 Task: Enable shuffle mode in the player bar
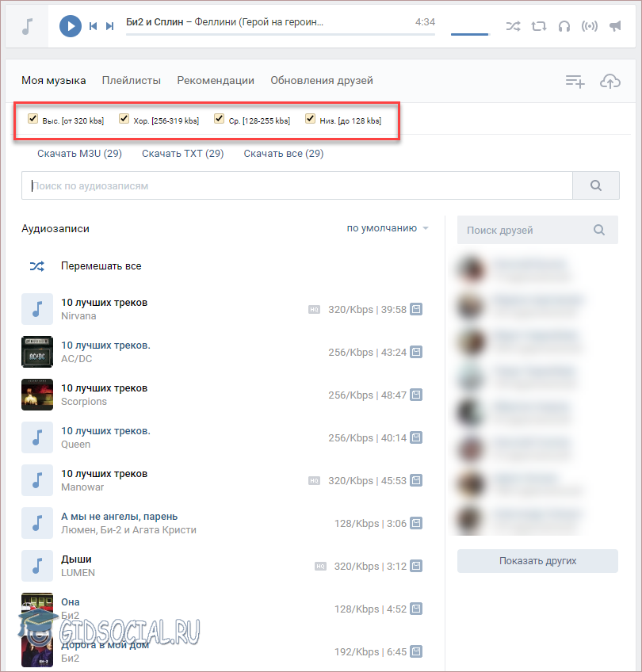click(x=514, y=26)
